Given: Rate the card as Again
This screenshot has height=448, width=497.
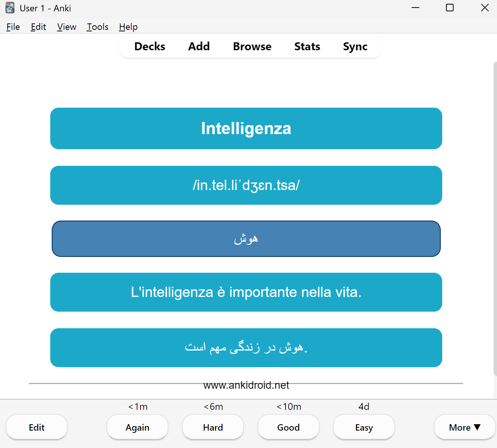Looking at the screenshot, I should pos(137,427).
